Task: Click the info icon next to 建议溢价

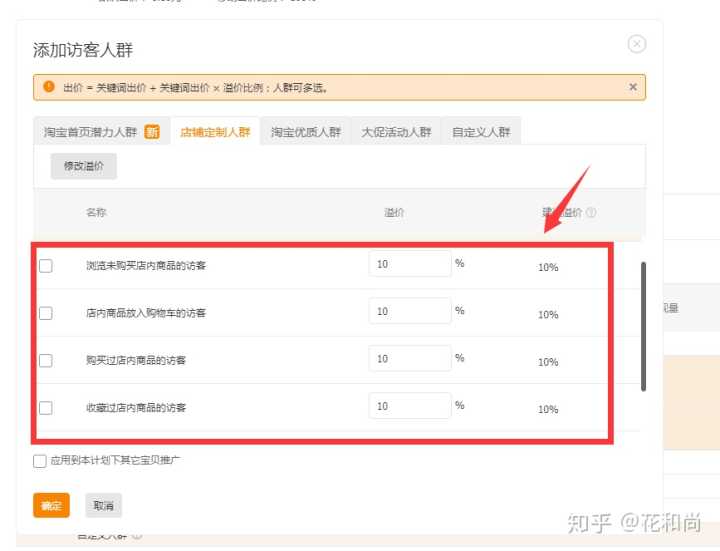Action: pyautogui.click(x=591, y=212)
